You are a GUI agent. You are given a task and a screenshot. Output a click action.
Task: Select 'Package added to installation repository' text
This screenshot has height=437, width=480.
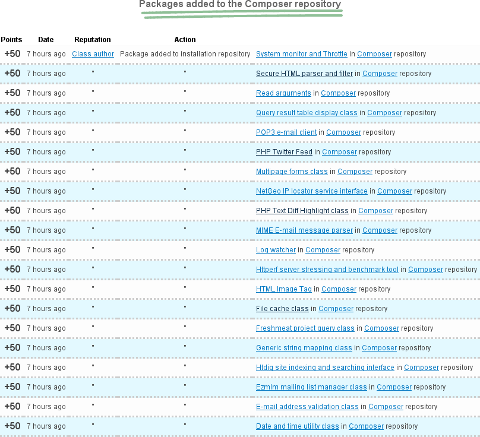click(185, 54)
